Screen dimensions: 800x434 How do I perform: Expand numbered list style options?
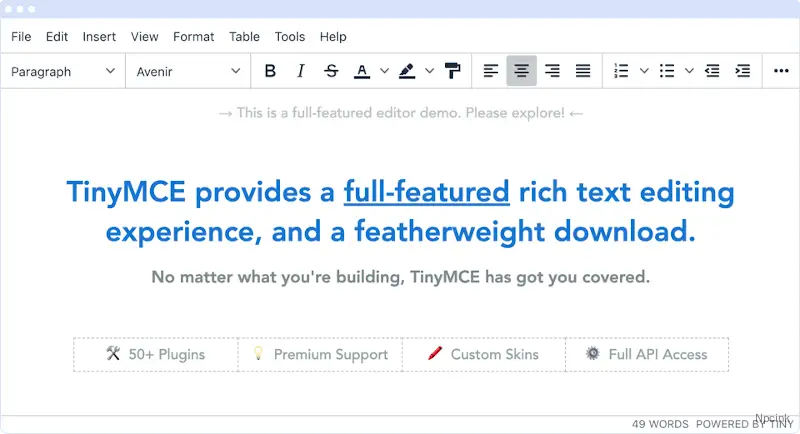(x=644, y=71)
